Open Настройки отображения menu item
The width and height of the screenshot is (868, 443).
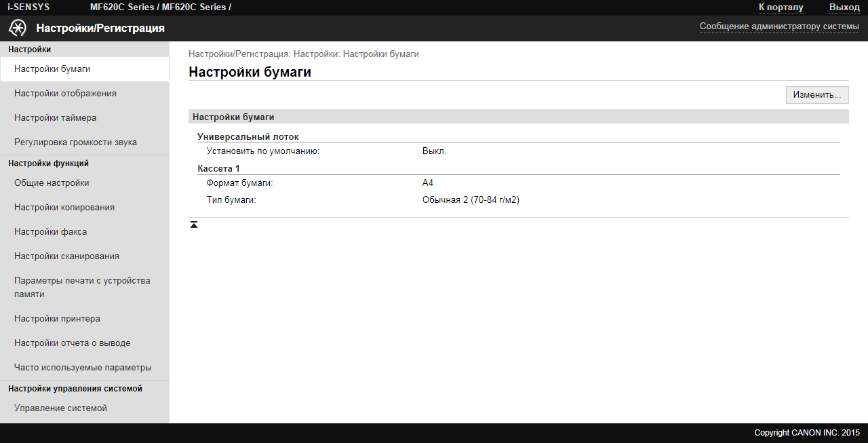click(65, 94)
